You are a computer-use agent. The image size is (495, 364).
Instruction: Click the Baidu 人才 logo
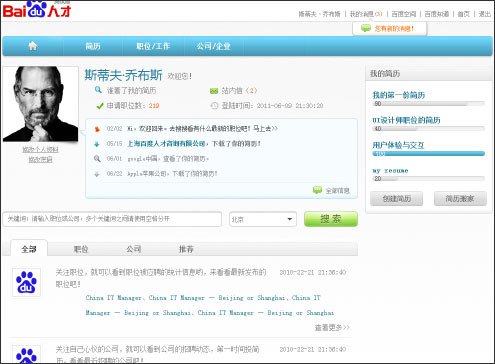coord(37,9)
